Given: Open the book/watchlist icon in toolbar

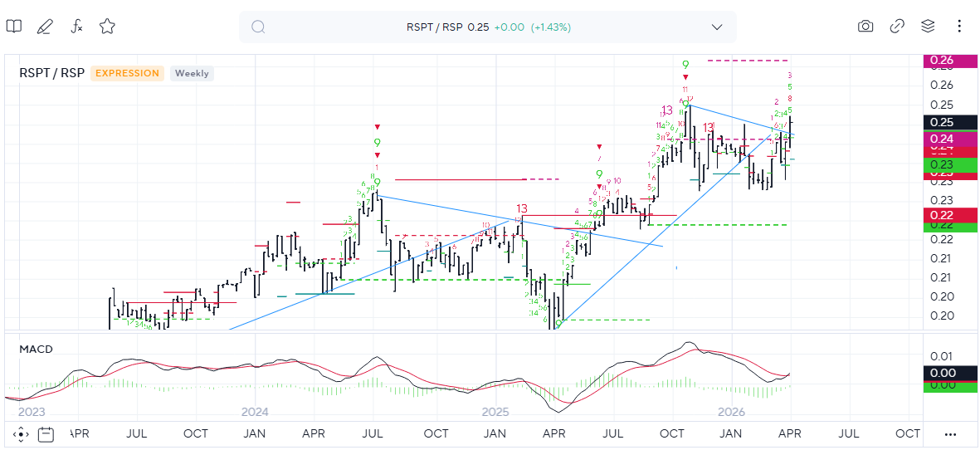Looking at the screenshot, I should coord(14,27).
